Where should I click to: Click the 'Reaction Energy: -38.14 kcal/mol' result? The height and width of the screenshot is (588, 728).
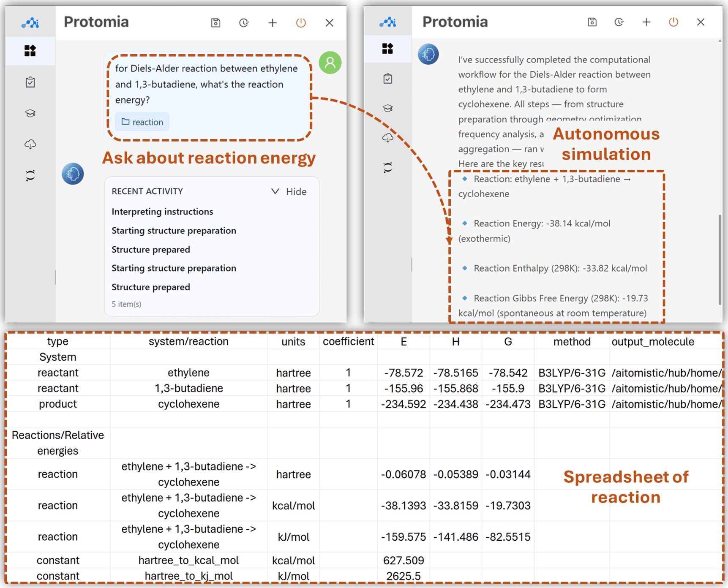click(x=542, y=223)
